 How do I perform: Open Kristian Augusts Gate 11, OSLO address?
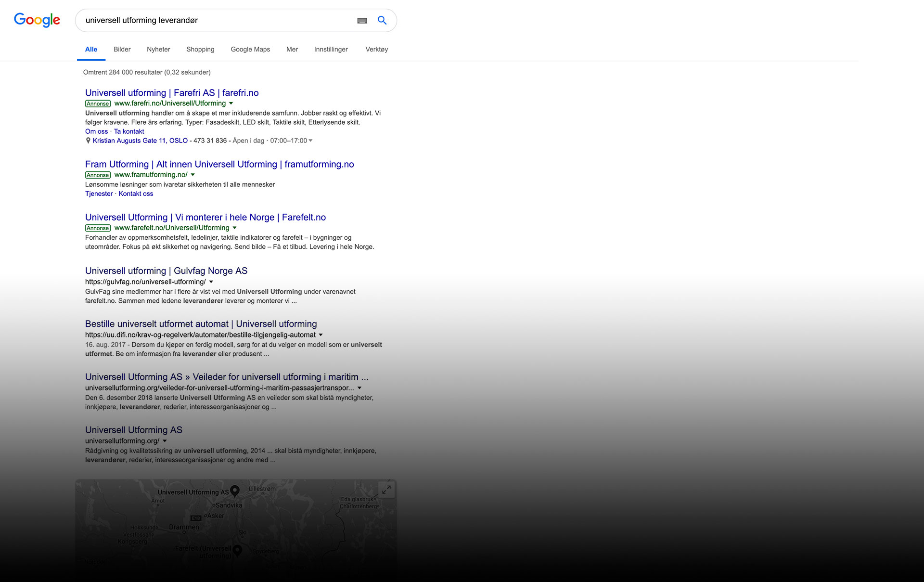(140, 141)
